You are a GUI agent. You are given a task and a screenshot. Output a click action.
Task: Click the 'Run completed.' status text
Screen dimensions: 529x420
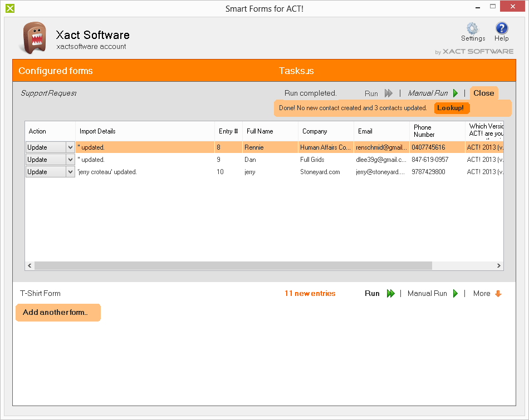point(310,93)
